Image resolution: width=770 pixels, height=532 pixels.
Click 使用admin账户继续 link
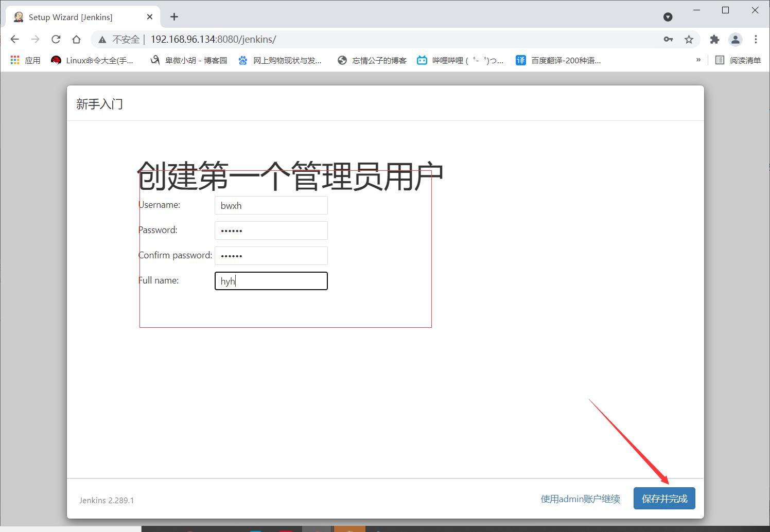tap(580, 499)
